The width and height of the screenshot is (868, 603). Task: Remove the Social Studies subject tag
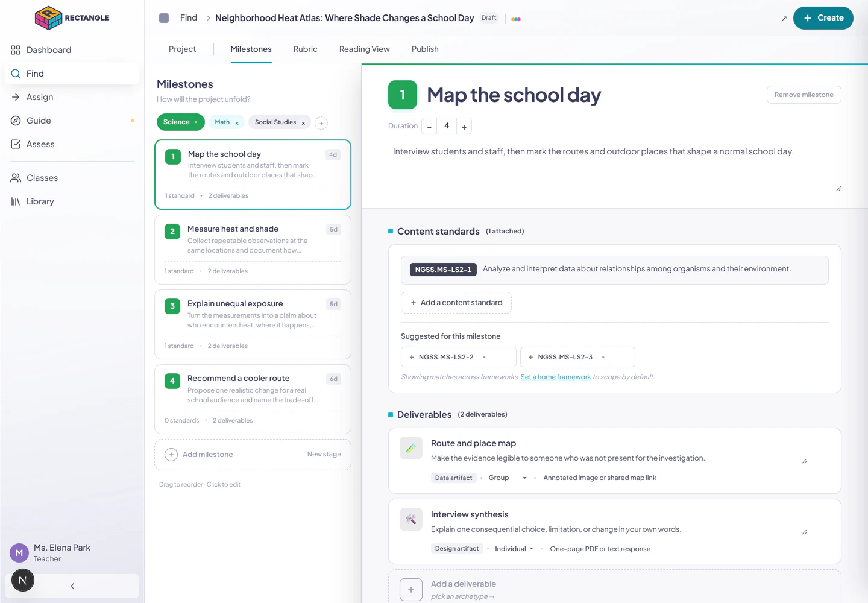(x=303, y=123)
